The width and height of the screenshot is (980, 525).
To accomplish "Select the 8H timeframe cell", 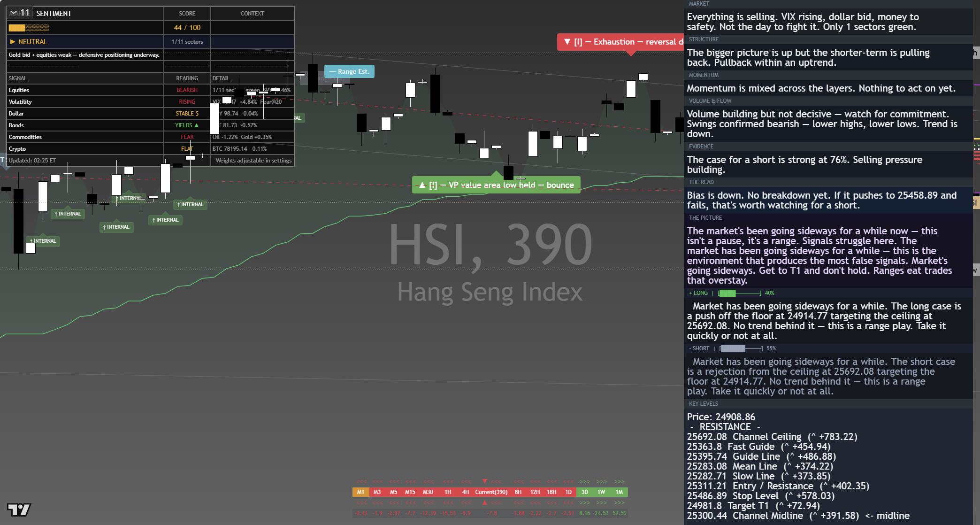I will pyautogui.click(x=518, y=492).
